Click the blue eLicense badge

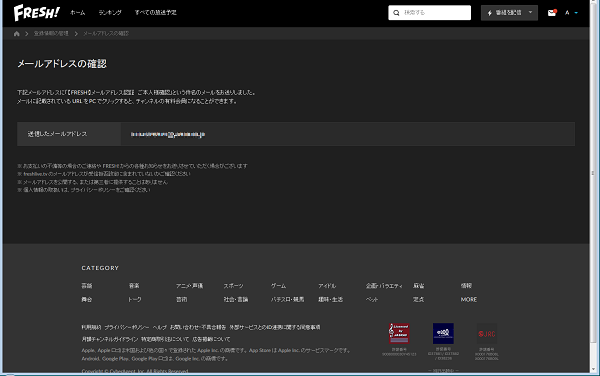[x=443, y=333]
